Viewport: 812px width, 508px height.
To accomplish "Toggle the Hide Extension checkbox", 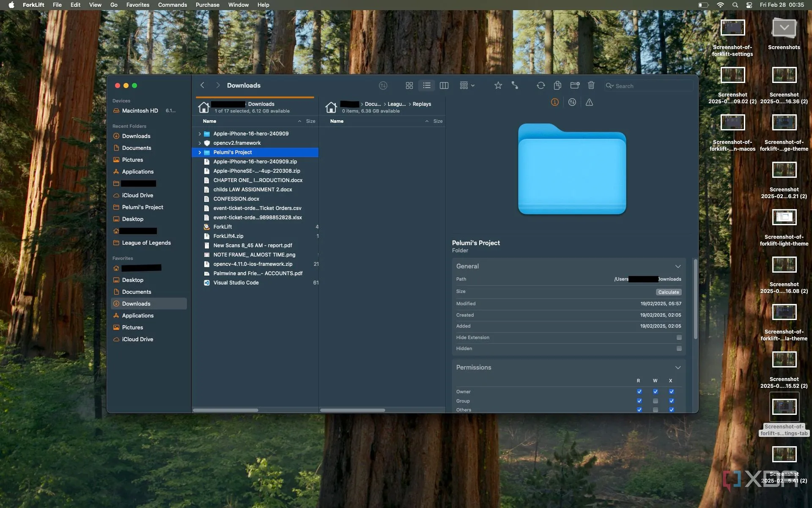I will coord(679,337).
